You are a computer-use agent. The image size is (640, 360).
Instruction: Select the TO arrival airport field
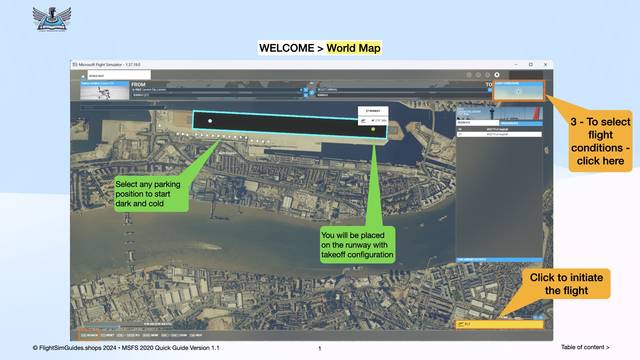pyautogui.click(x=404, y=90)
